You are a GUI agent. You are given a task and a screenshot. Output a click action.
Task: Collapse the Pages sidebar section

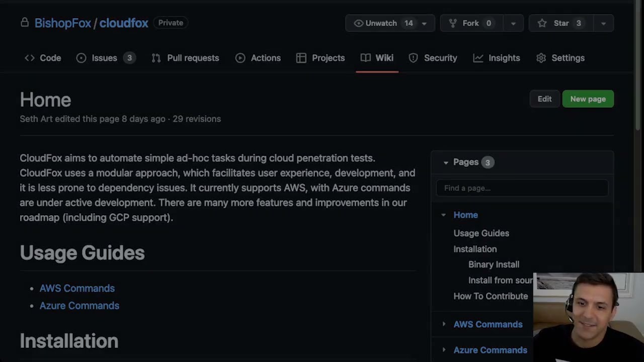click(446, 162)
